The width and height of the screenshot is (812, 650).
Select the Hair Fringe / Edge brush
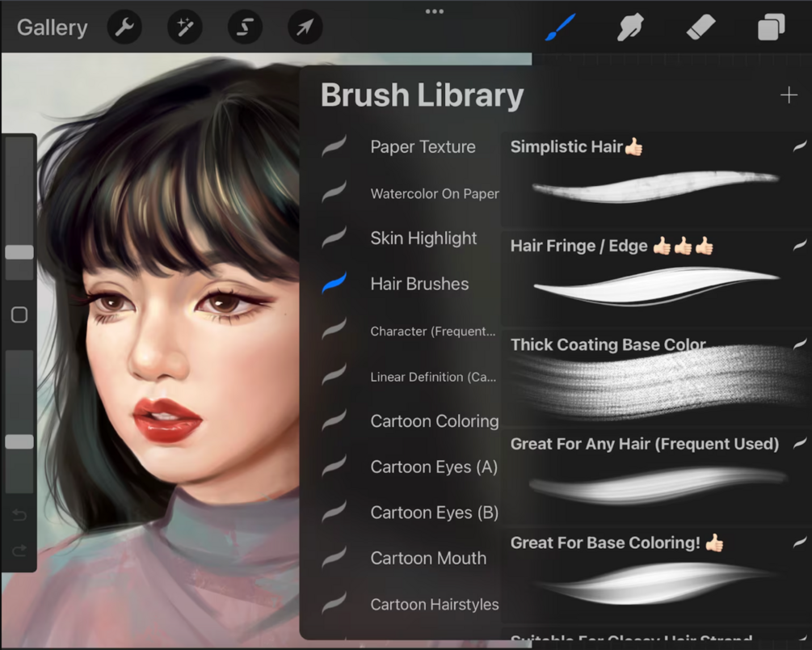[655, 278]
